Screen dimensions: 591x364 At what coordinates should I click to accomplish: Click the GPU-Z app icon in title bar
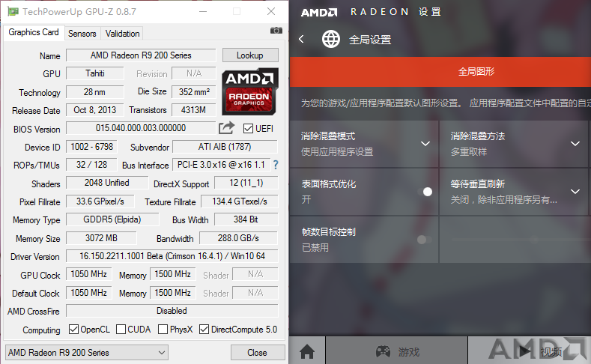point(13,12)
